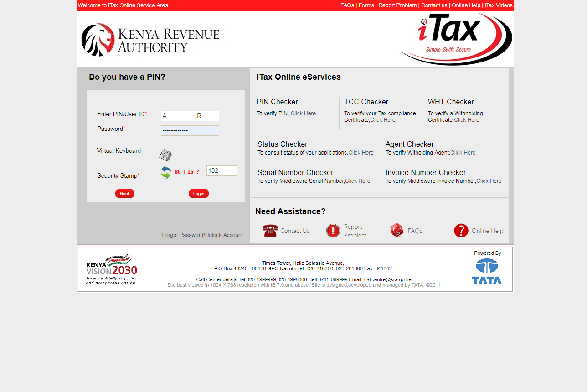
Task: Click Here link for Status Checker
Action: coord(361,153)
